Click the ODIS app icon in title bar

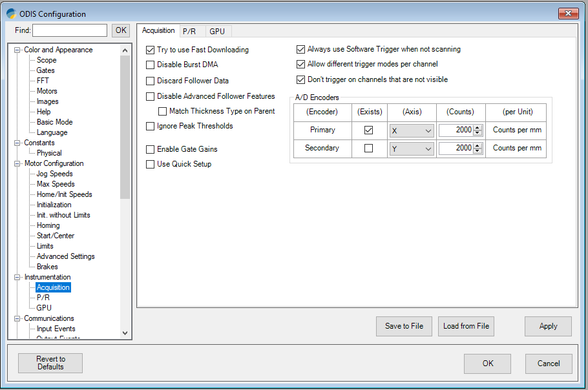11,14
